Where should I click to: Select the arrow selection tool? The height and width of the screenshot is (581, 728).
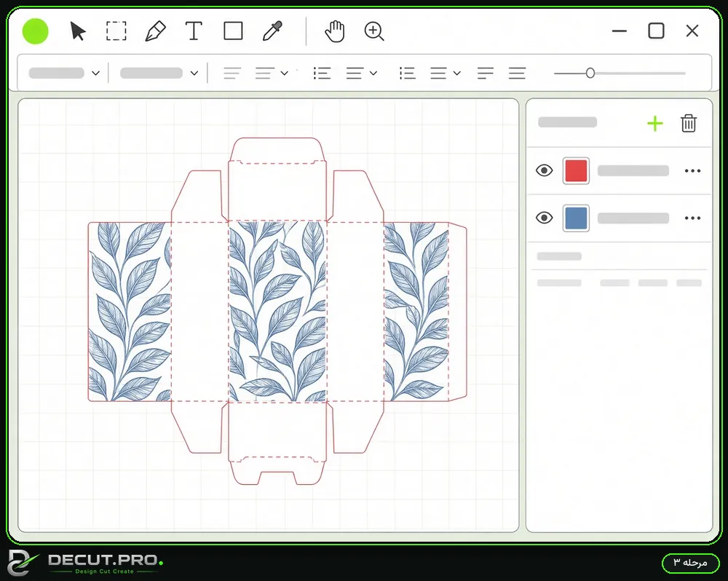pyautogui.click(x=78, y=31)
